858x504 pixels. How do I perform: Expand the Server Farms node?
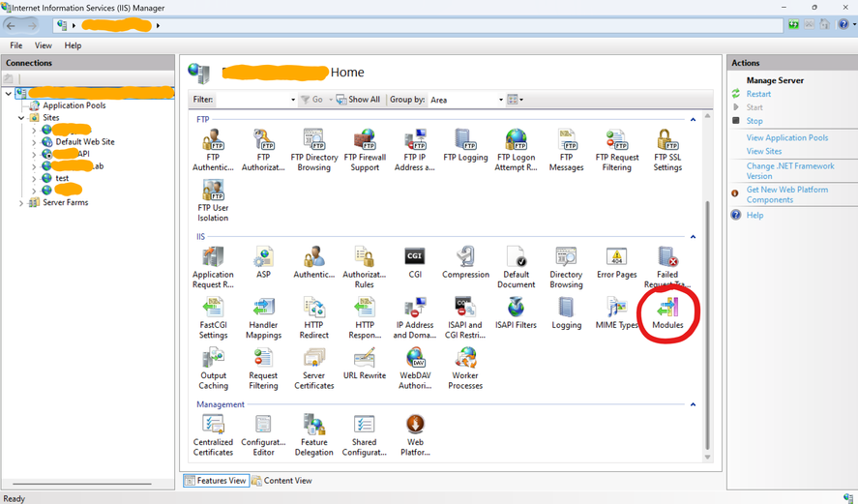[21, 203]
